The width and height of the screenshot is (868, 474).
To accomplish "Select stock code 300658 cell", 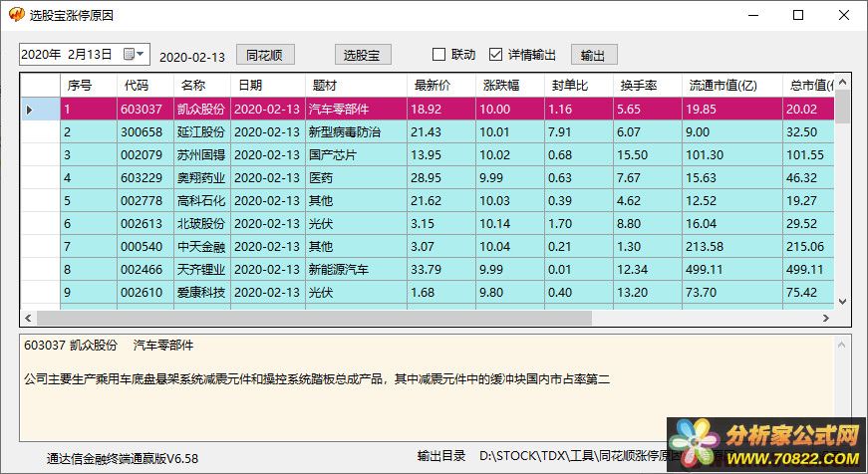I will pos(145,132).
